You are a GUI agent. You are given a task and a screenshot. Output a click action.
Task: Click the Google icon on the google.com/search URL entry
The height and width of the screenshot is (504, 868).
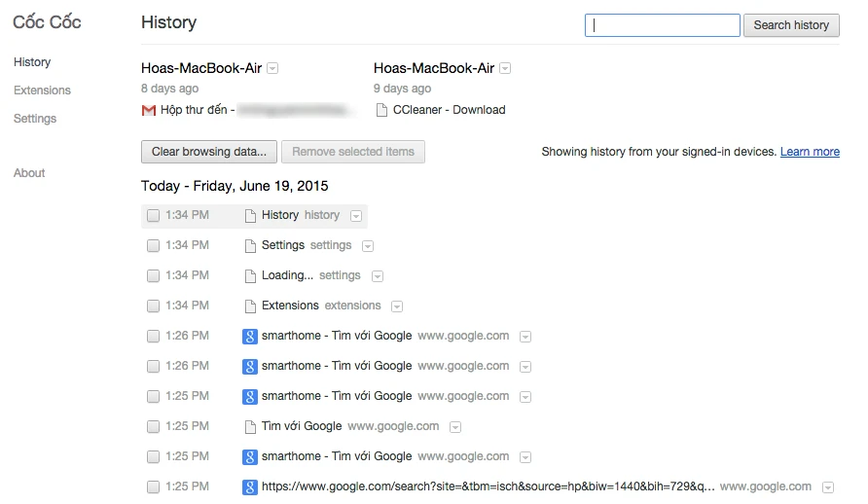[250, 487]
